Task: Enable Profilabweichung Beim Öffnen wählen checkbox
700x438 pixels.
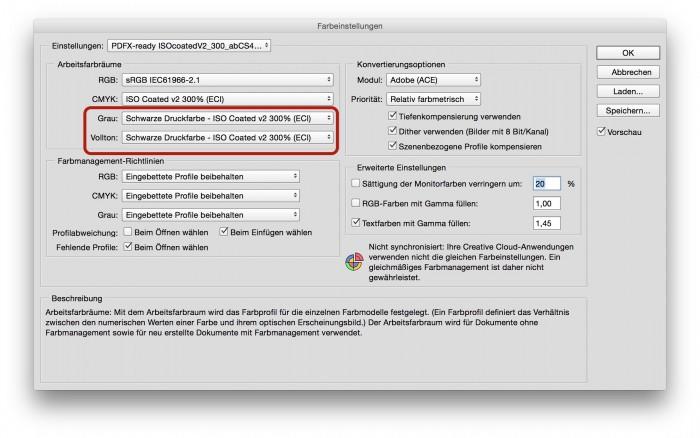Action: [128, 232]
